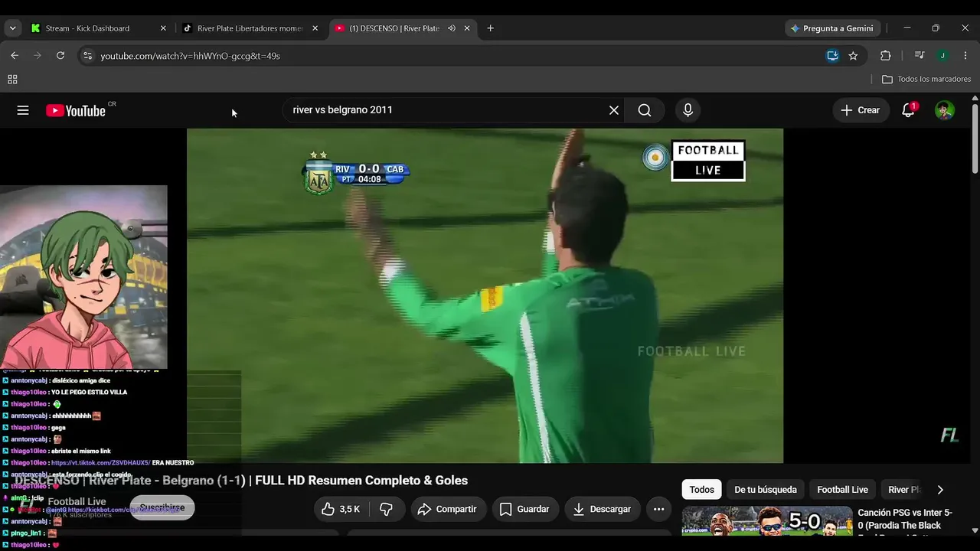
Task: Open the PSG vs Inter 5-0 thumbnail
Action: [767, 521]
